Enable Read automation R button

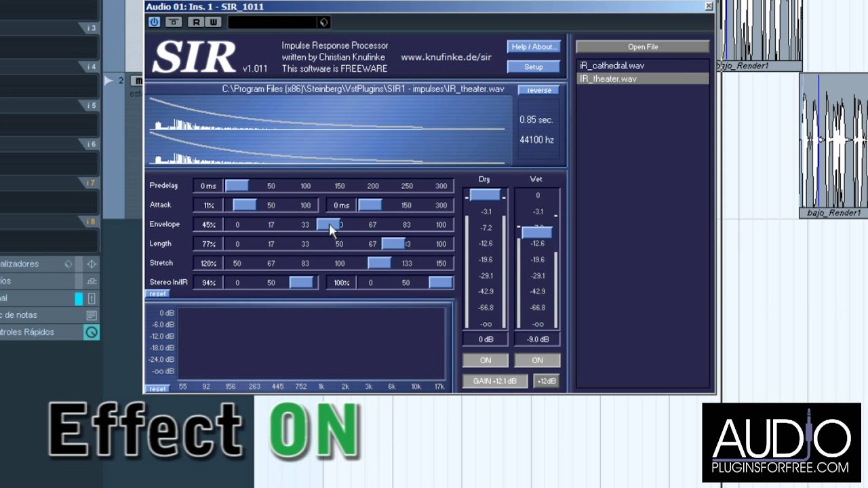(196, 22)
